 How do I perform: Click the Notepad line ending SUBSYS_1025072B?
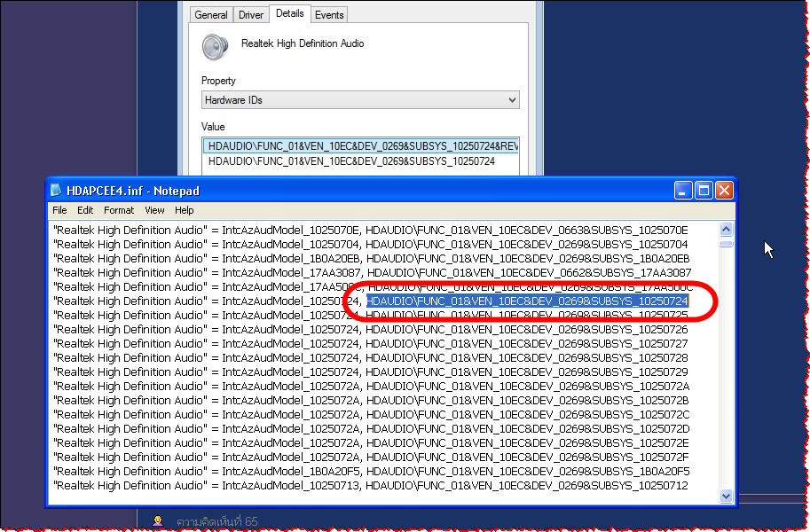click(x=371, y=400)
